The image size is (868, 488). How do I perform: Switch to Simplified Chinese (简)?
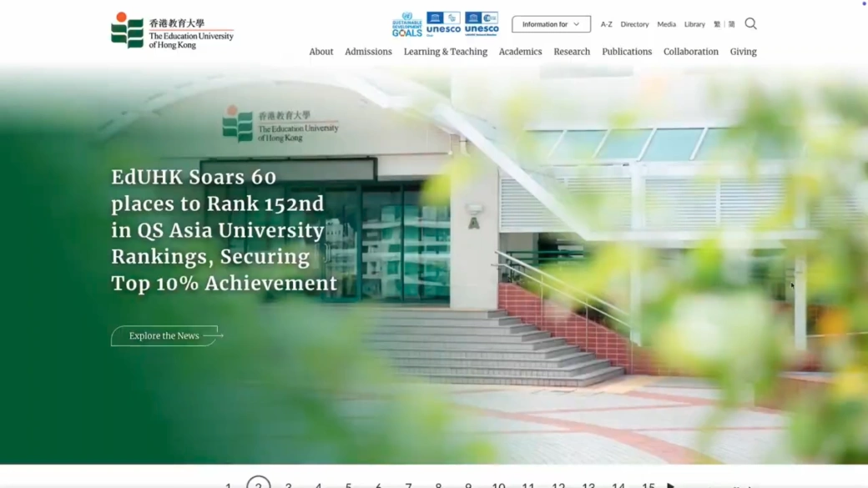(731, 24)
